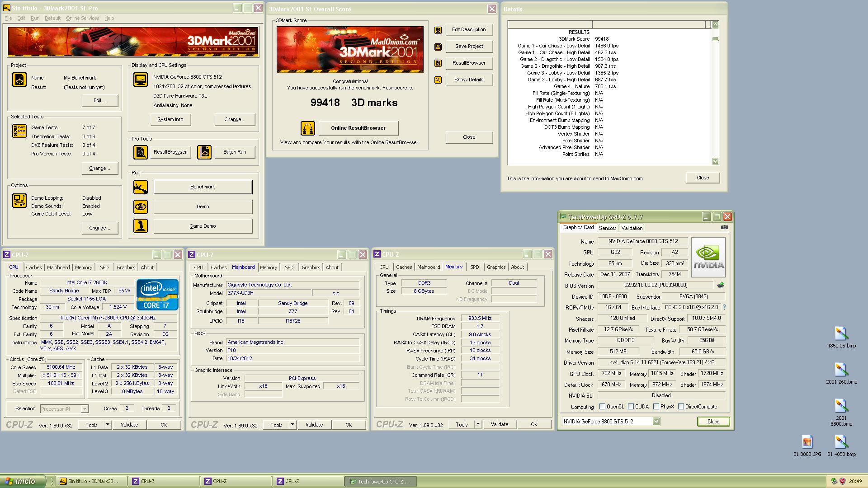Screen dimensions: 868x488
Task: Click the Batch Run icon in Pro Tools
Action: [x=204, y=152]
